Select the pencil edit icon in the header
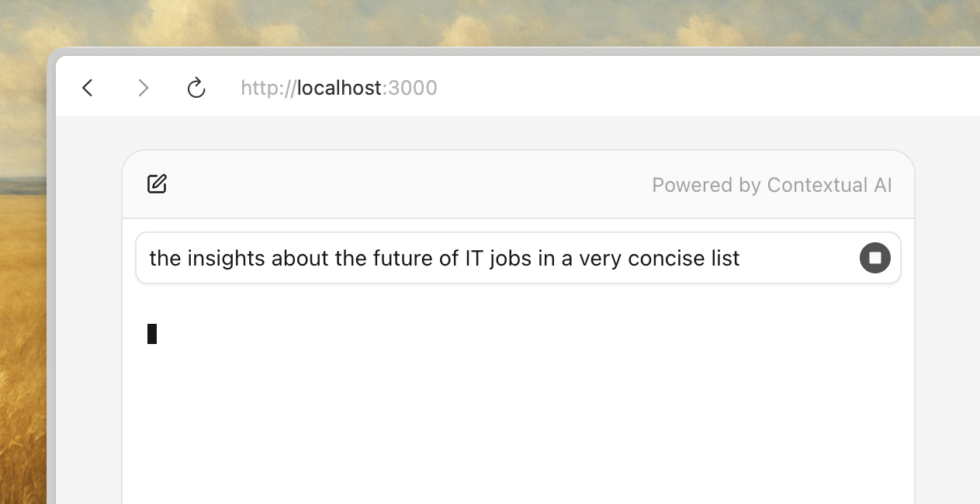The height and width of the screenshot is (504, 980). point(157,184)
